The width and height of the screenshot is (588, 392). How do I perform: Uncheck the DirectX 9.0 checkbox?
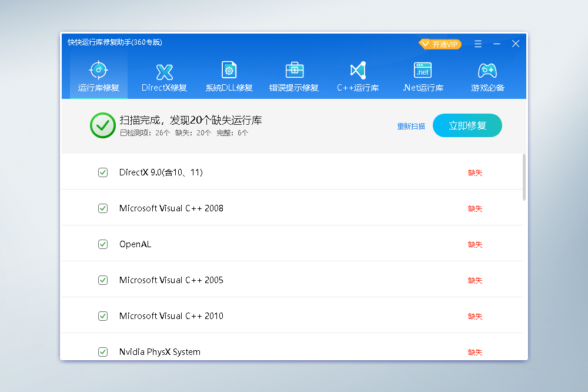[103, 172]
